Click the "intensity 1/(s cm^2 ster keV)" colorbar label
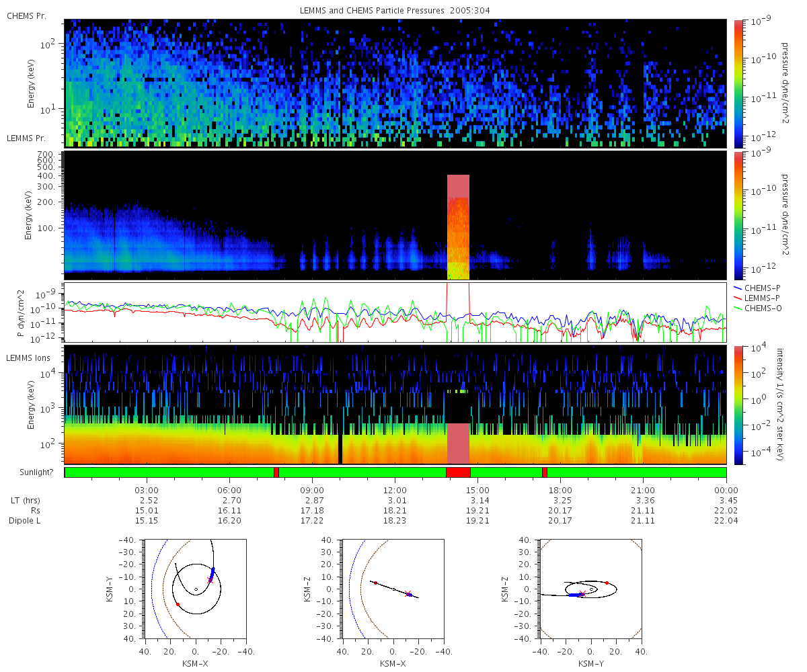 pyautogui.click(x=781, y=405)
